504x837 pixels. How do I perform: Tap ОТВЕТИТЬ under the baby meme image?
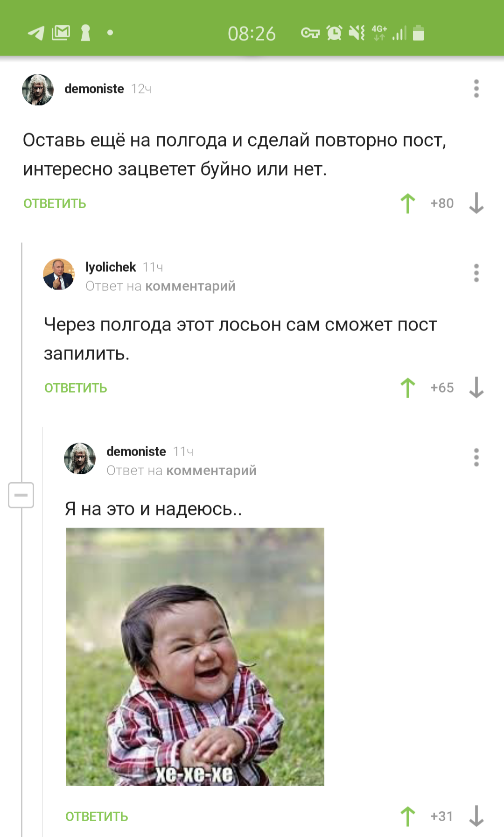(97, 816)
